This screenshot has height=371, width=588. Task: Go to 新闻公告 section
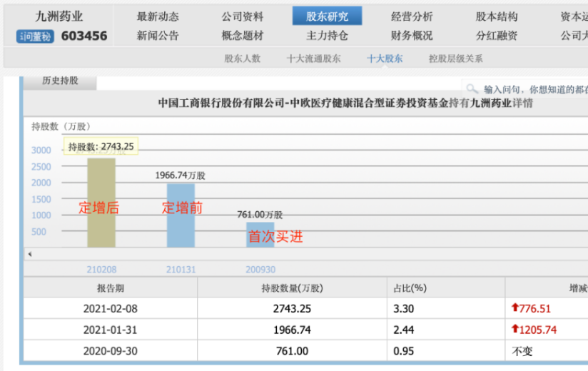pyautogui.click(x=158, y=36)
